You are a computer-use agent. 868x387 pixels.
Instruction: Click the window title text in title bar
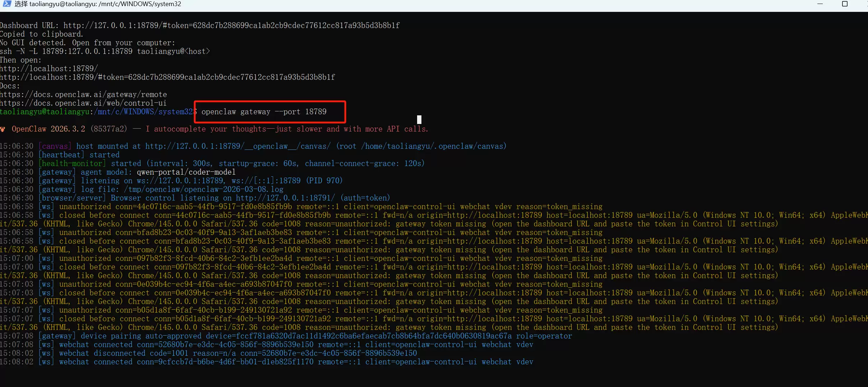98,4
